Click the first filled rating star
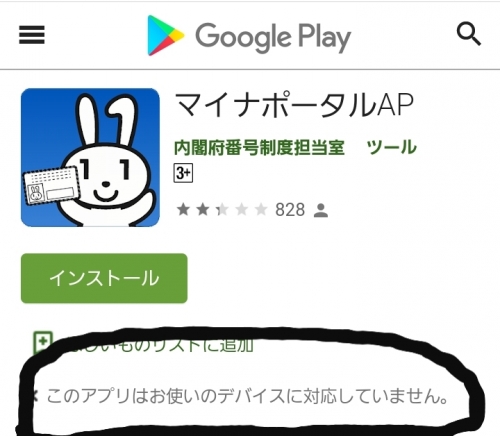 click(183, 210)
